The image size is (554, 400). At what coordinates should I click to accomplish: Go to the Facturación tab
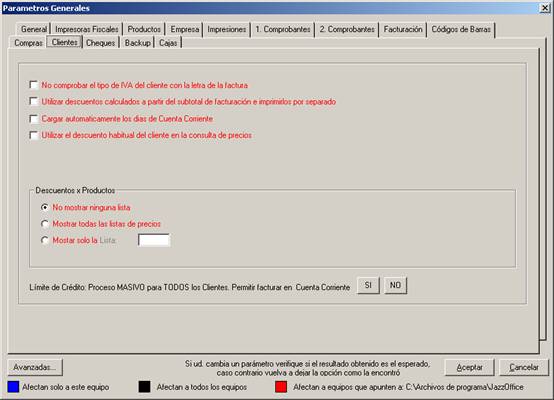(403, 29)
